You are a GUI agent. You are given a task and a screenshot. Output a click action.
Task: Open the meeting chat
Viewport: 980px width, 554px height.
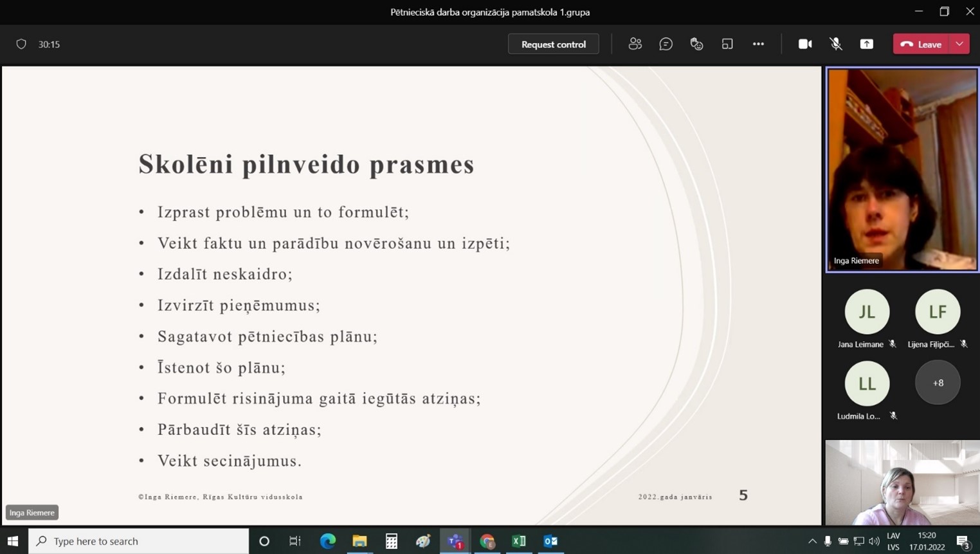tap(666, 44)
